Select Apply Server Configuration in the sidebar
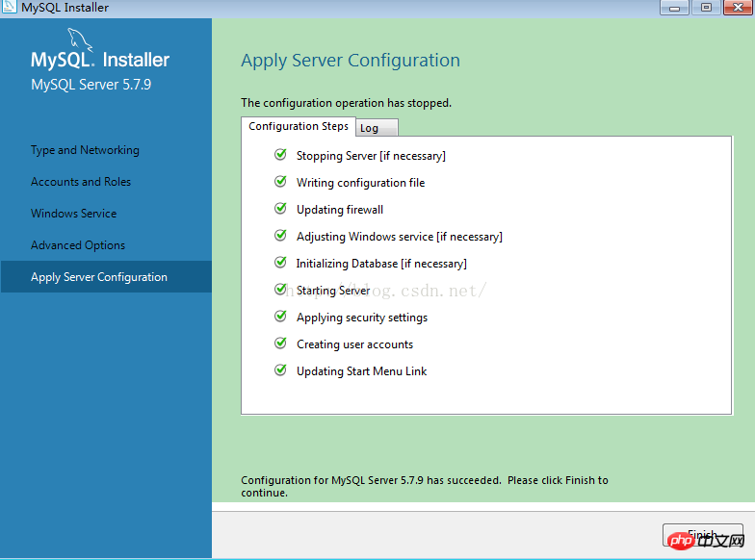This screenshot has width=755, height=560. pyautogui.click(x=106, y=277)
